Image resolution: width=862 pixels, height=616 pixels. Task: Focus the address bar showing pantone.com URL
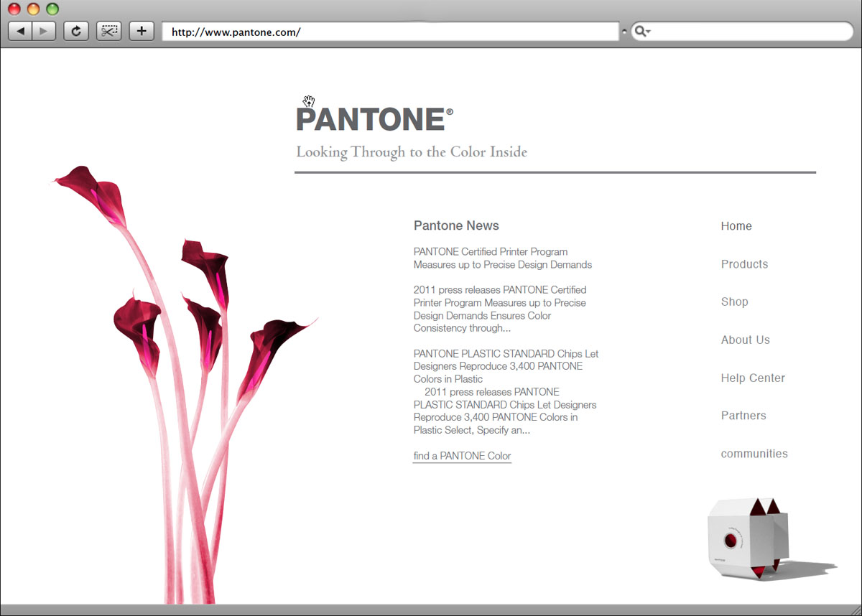390,32
